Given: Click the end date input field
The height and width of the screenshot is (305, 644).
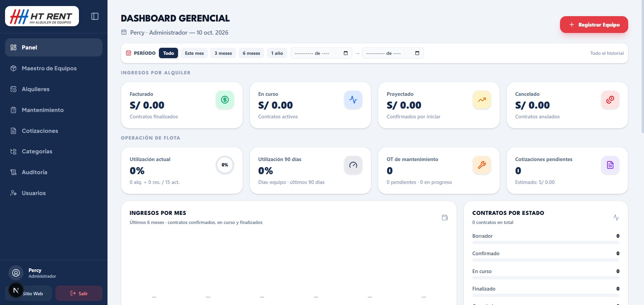Looking at the screenshot, I should (x=393, y=53).
